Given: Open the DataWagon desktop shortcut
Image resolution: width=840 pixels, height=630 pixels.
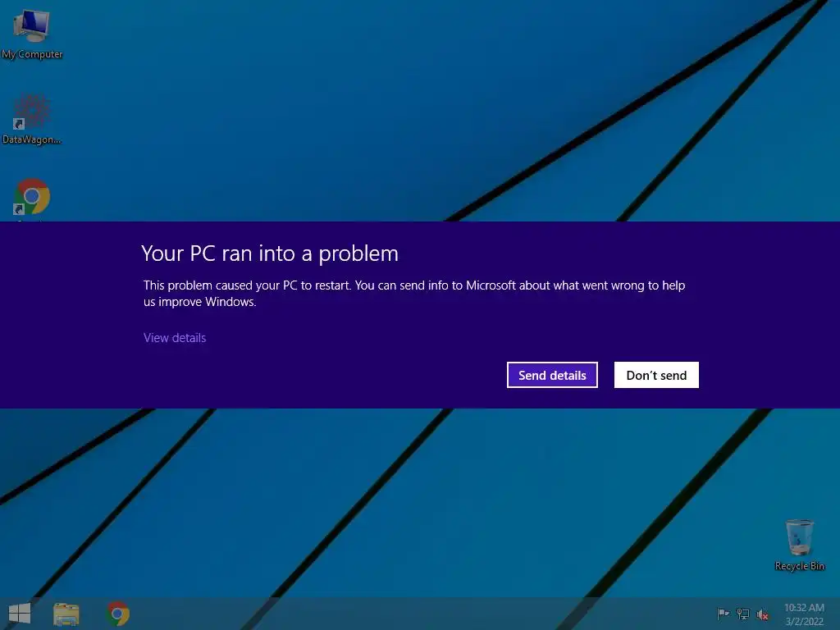Looking at the screenshot, I should click(32, 119).
